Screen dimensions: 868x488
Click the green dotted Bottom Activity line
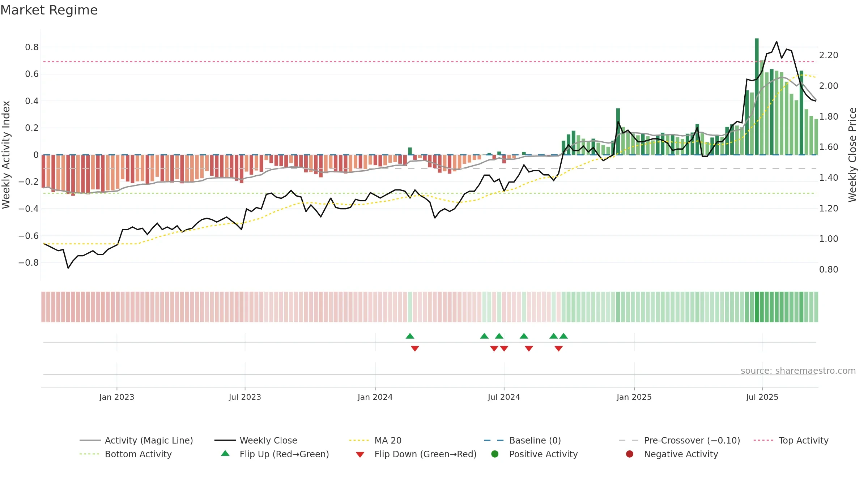(x=430, y=193)
